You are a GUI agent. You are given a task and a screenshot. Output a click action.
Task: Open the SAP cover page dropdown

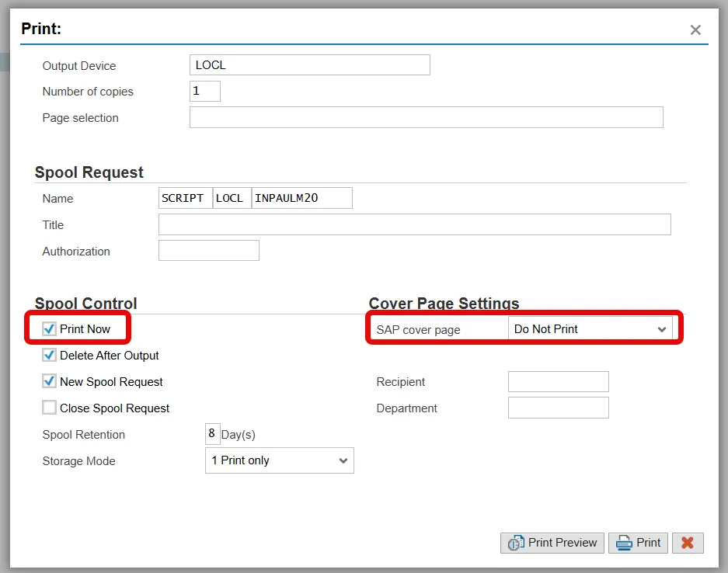590,329
